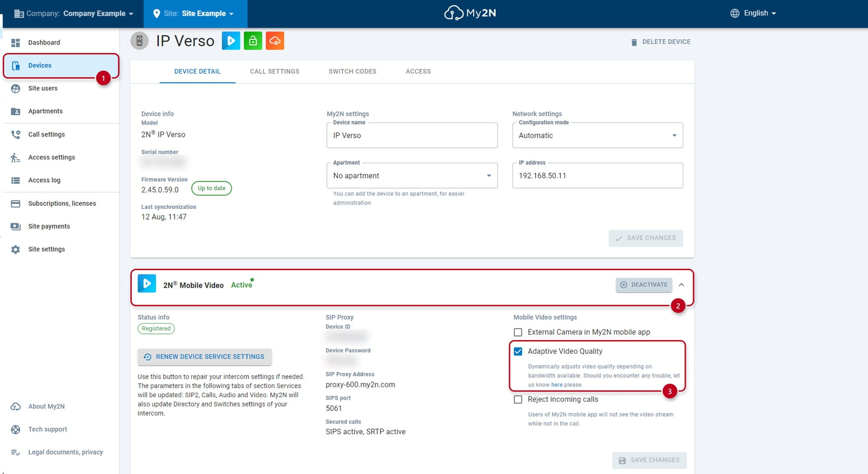Viewport: 868px width, 474px height.
Task: Open Subscriptions, licenses in the sidebar
Action: point(61,203)
